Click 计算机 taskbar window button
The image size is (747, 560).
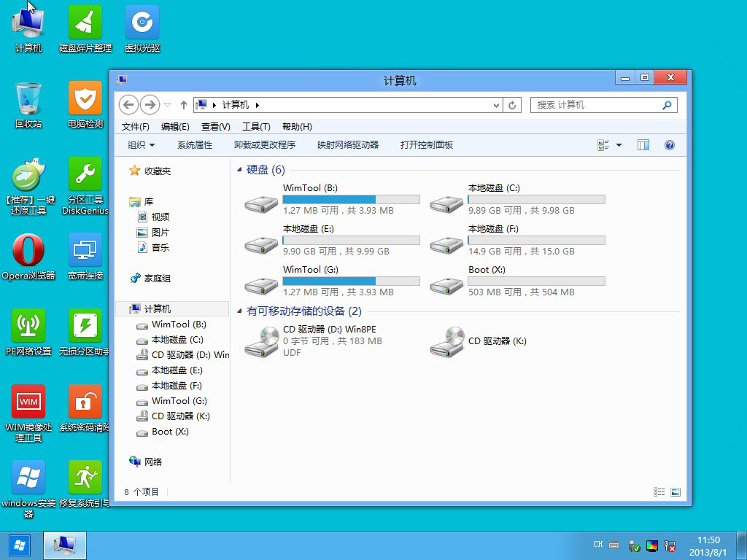pos(65,545)
